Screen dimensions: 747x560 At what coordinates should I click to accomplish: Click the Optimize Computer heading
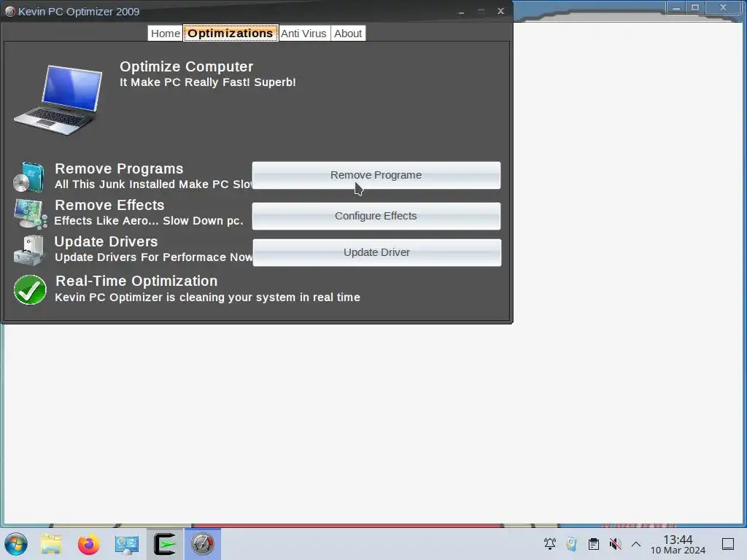click(186, 66)
